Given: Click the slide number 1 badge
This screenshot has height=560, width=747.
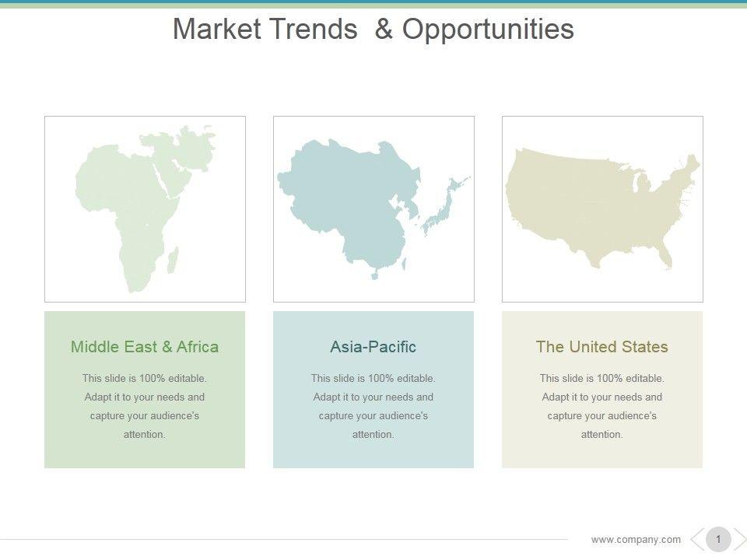Looking at the screenshot, I should pos(718,540).
